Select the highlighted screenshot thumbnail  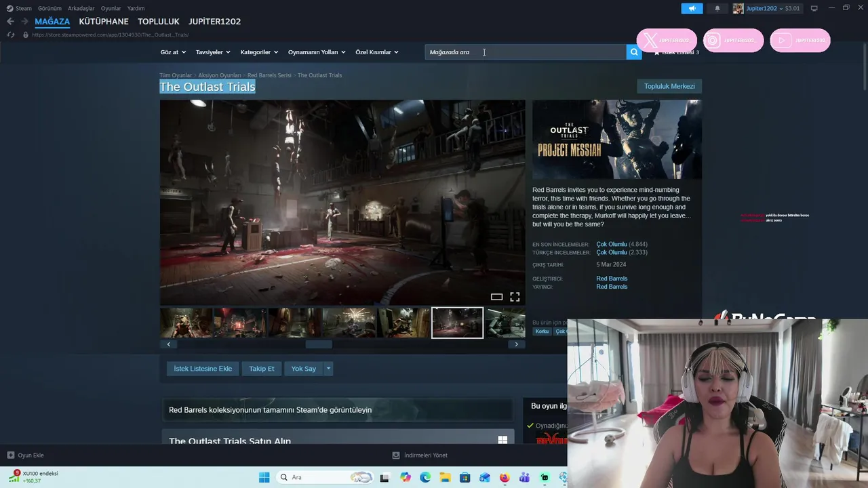[458, 323]
